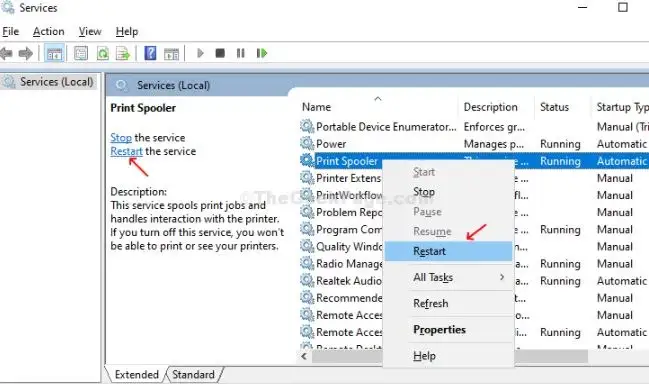Toggle the Show/Hide Console Tree icon

coord(54,53)
